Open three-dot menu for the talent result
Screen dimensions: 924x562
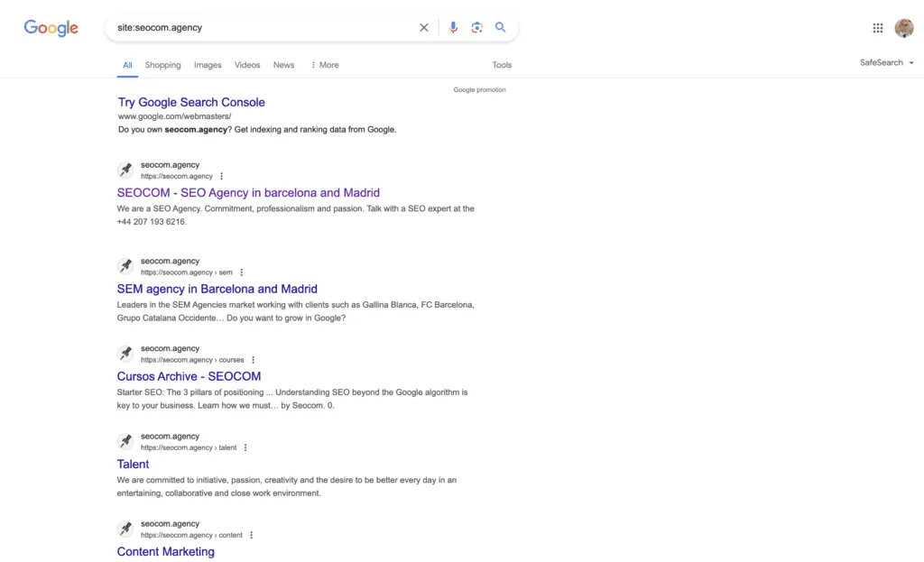coord(245,447)
